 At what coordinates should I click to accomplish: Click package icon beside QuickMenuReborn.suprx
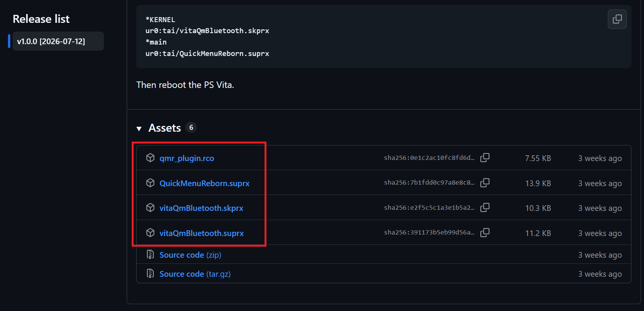point(150,183)
